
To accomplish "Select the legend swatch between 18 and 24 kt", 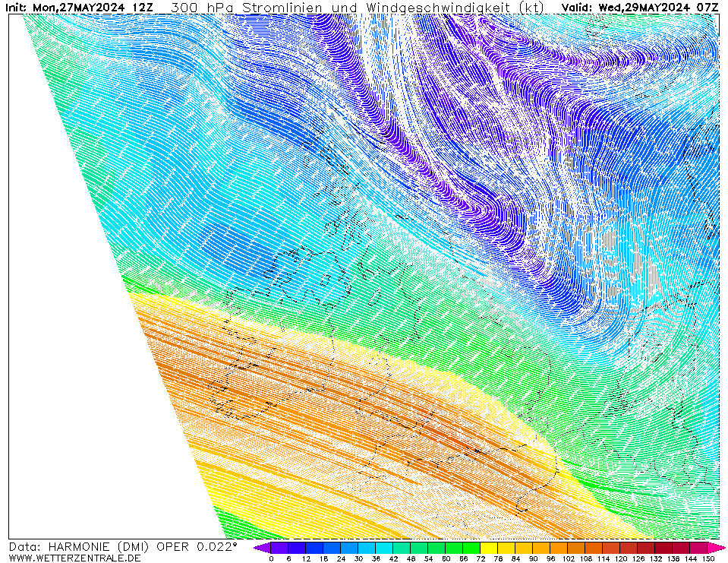I will (332, 548).
